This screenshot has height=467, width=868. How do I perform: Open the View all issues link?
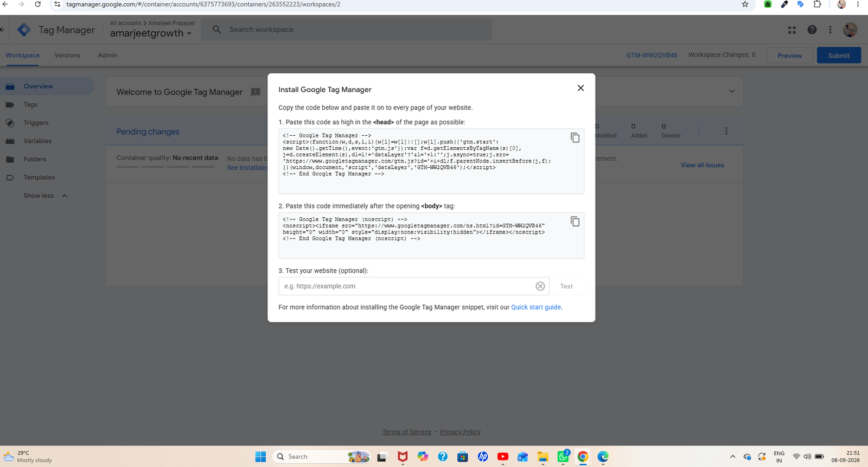coord(703,165)
